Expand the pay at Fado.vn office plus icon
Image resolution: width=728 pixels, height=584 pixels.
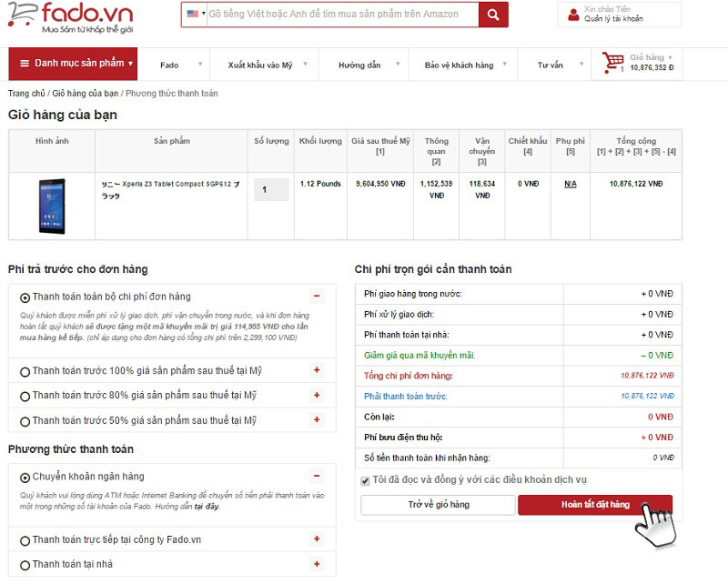pyautogui.click(x=317, y=539)
